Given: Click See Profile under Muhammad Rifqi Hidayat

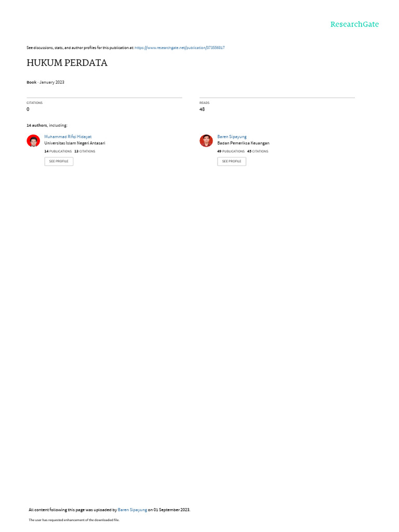Looking at the screenshot, I should 59,162.
